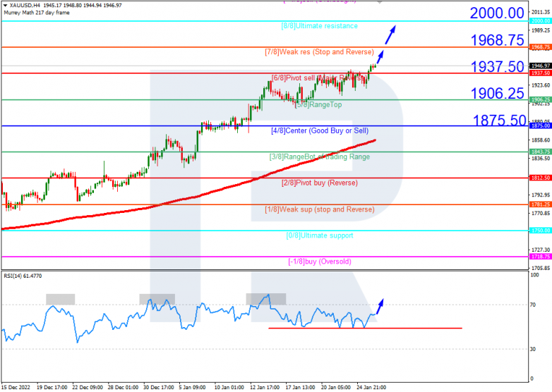
Task: Select the [4/8]Center (Good Buy or Sell) label
Action: 320,130
